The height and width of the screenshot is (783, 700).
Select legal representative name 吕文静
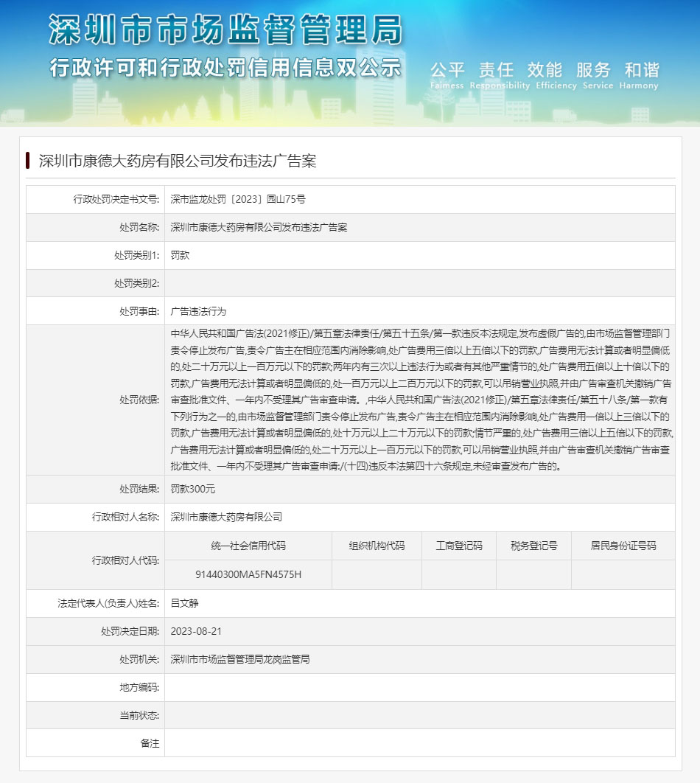pyautogui.click(x=185, y=603)
